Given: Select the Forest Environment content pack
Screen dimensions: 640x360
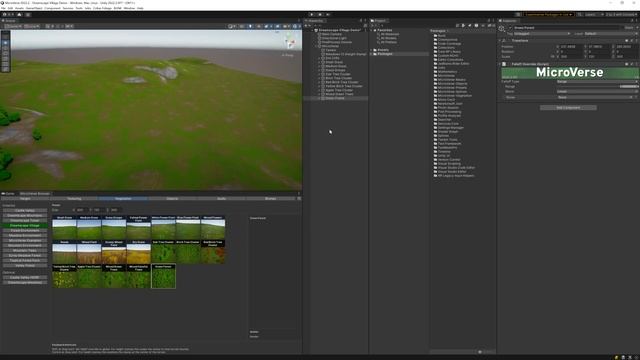Looking at the screenshot, I should [x=25, y=231].
